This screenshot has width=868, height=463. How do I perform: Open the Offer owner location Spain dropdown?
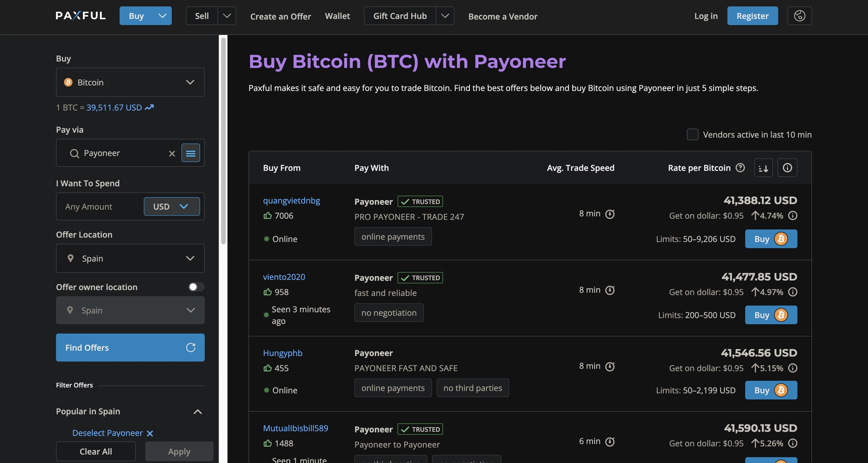click(x=130, y=310)
